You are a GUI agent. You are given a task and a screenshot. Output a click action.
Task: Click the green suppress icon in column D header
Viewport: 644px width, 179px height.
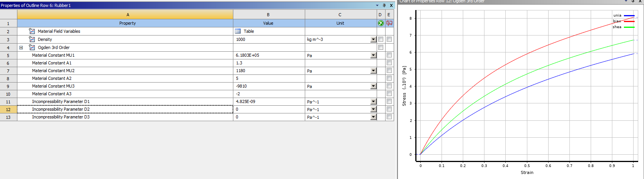[x=381, y=23]
